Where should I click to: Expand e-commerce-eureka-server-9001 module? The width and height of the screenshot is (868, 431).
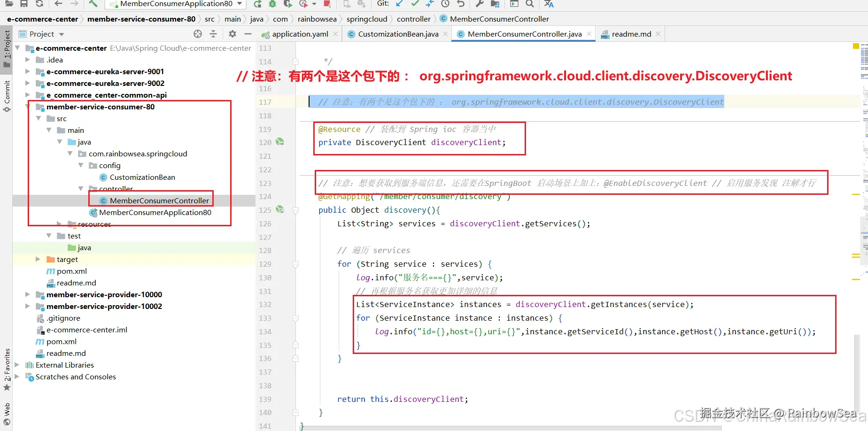28,71
